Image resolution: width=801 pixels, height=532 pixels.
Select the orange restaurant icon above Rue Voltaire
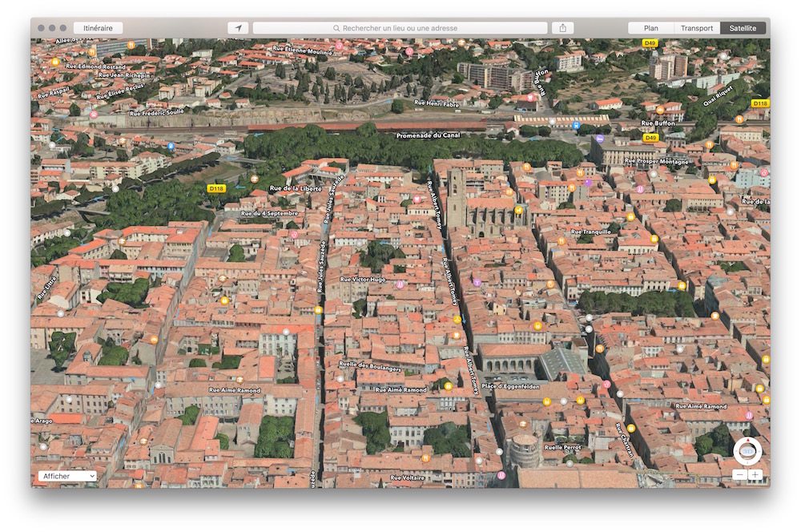click(x=425, y=458)
